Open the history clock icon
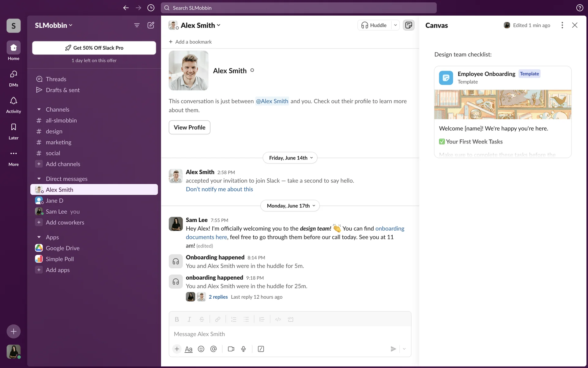The width and height of the screenshot is (588, 368). pyautogui.click(x=151, y=8)
